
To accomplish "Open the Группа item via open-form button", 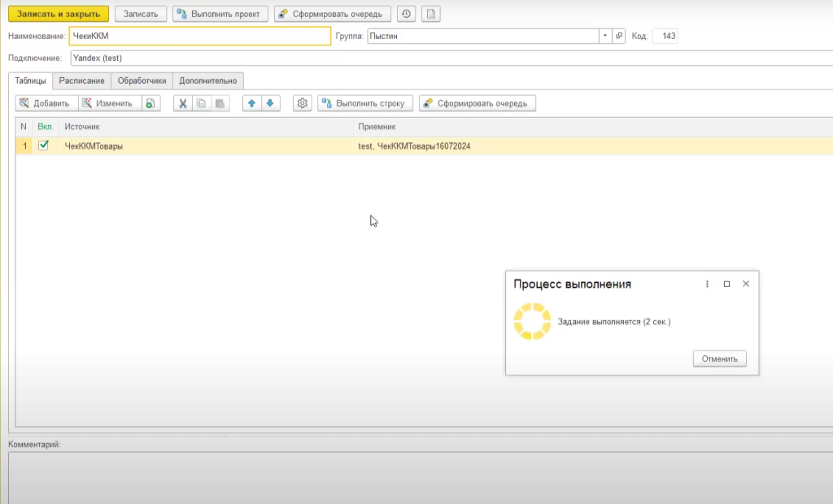I will point(619,36).
